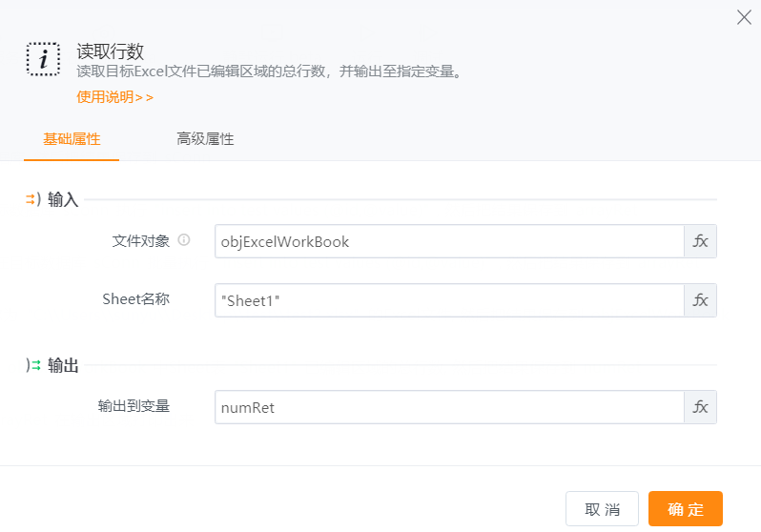The height and width of the screenshot is (532, 761).
Task: Click the Sheet名称 label
Action: pos(135,299)
